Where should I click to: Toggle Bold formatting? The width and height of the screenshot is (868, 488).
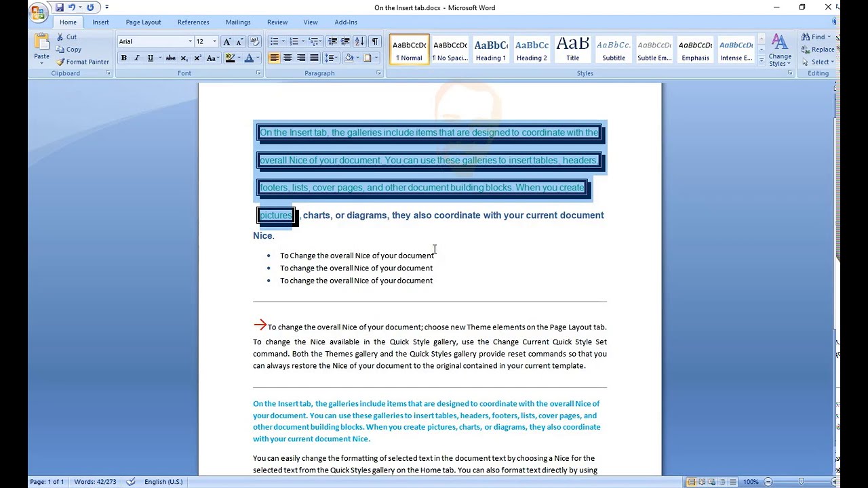pos(123,58)
